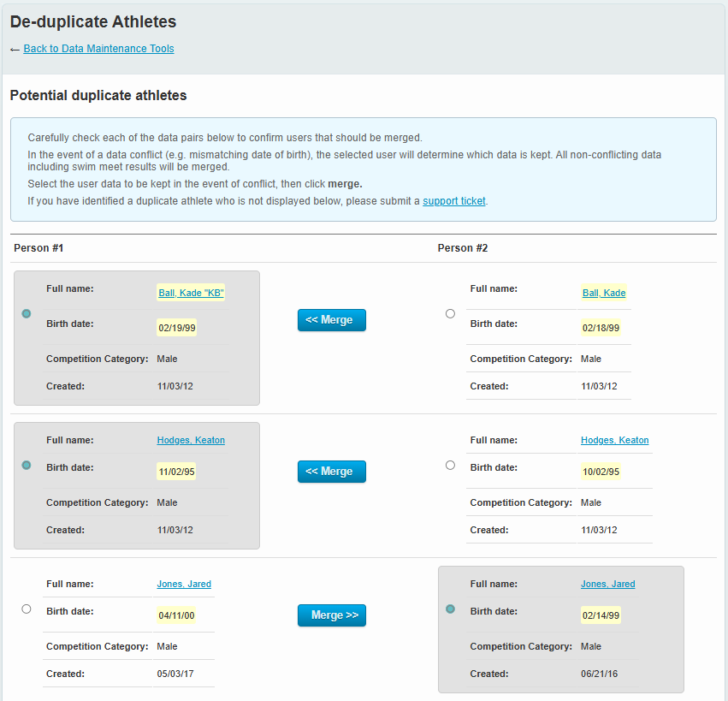
Task: Click the highlighted 10/02/95 birth date
Action: pos(601,472)
